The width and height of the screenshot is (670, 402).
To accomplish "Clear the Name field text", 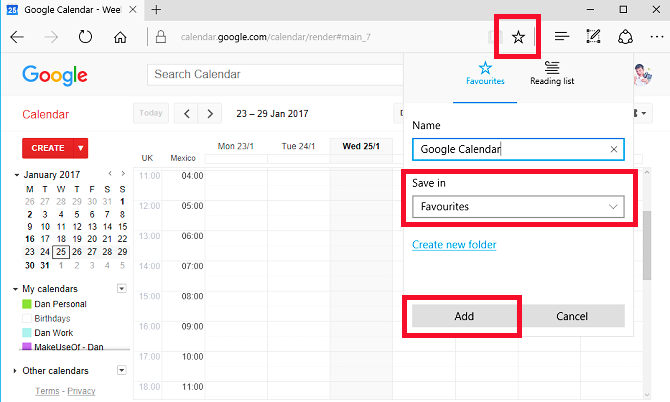I will tap(614, 149).
